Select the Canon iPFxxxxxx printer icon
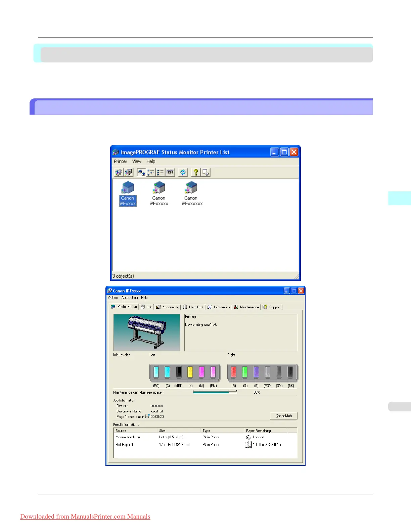This screenshot has width=411, height=532. pos(192,194)
